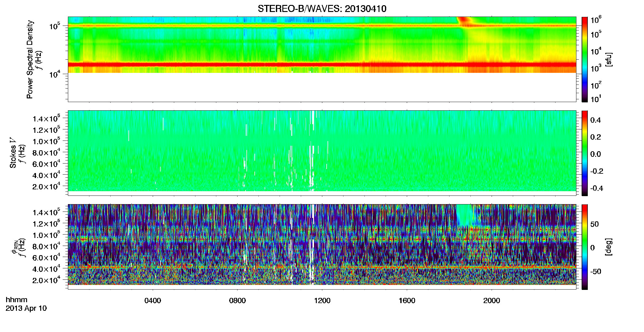Image resolution: width=644 pixels, height=332 pixels.
Task: Click the Stokes V axis label
Action: point(13,153)
